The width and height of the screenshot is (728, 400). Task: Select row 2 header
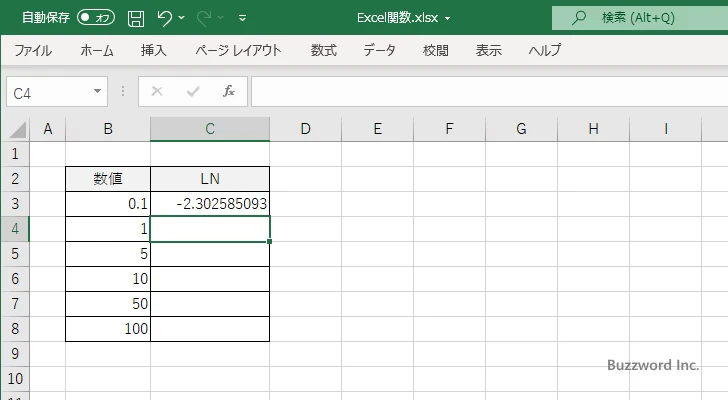(x=15, y=179)
